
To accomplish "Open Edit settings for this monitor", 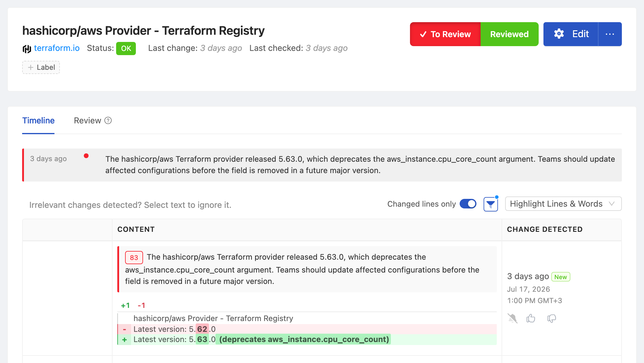I will 571,34.
